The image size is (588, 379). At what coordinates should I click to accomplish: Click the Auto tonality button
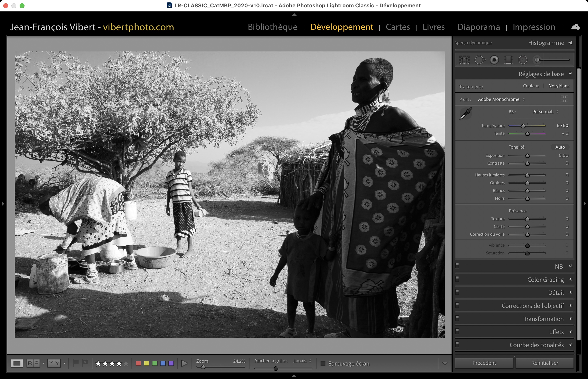tap(560, 147)
